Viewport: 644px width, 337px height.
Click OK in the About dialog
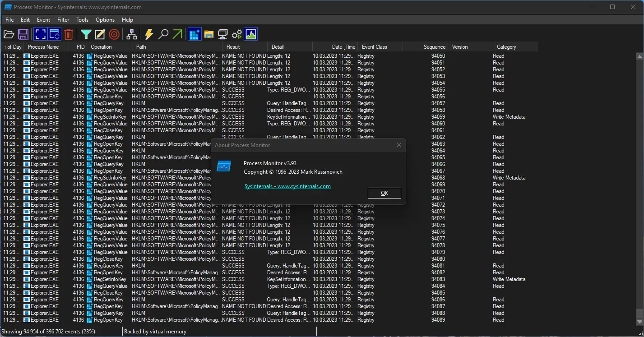coord(385,193)
